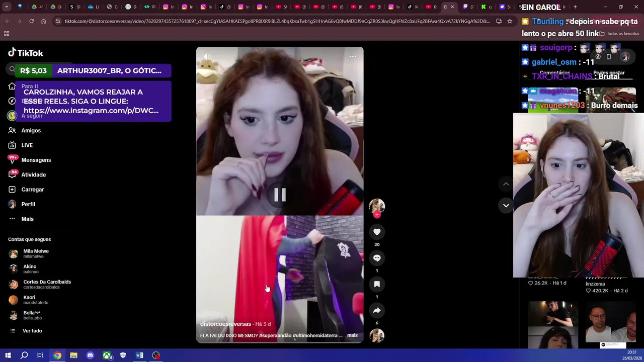Like the video with the heart icon
This screenshot has height=362, width=644.
[x=377, y=232]
